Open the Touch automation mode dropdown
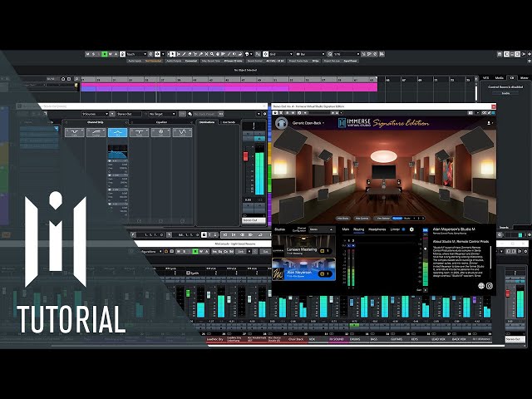This screenshot has width=532, height=399. pyautogui.click(x=136, y=54)
